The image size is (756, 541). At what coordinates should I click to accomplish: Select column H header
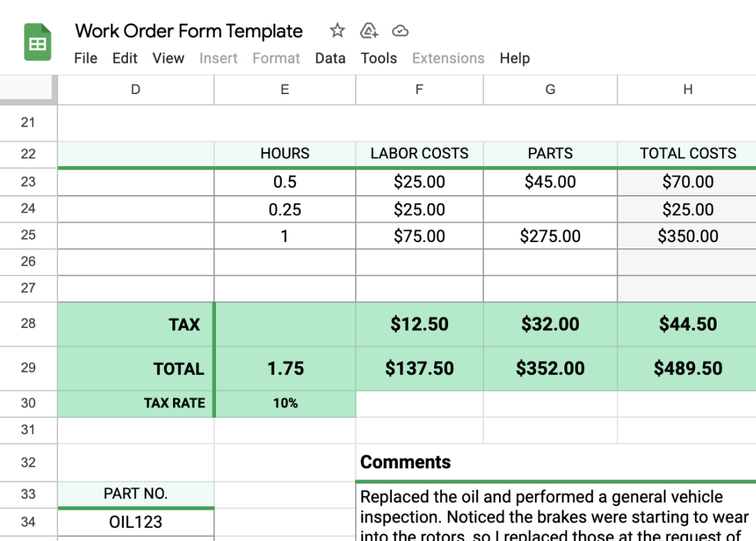click(687, 90)
